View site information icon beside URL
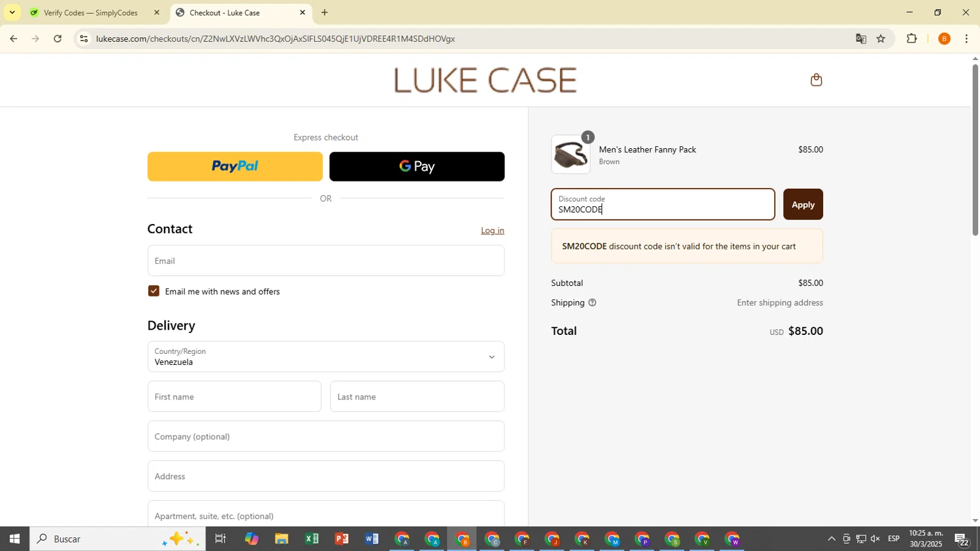Image resolution: width=980 pixels, height=551 pixels. [84, 39]
